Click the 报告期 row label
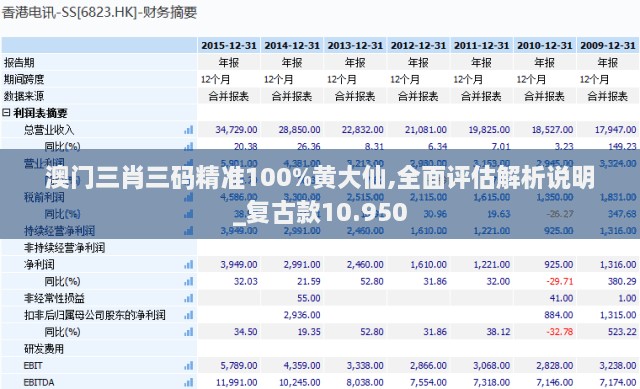Viewport: 640px width, 389px height. click(x=19, y=62)
